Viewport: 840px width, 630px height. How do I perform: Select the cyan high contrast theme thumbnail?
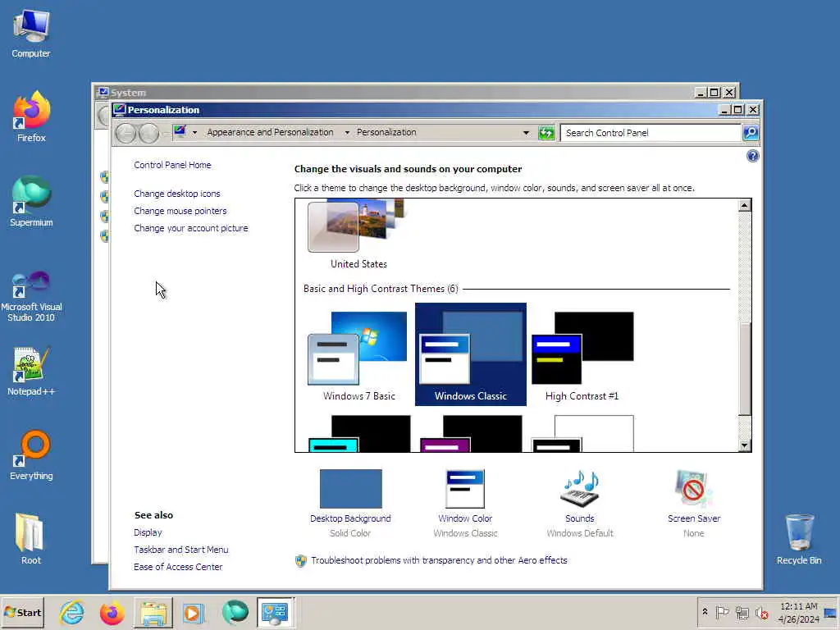[x=359, y=433]
